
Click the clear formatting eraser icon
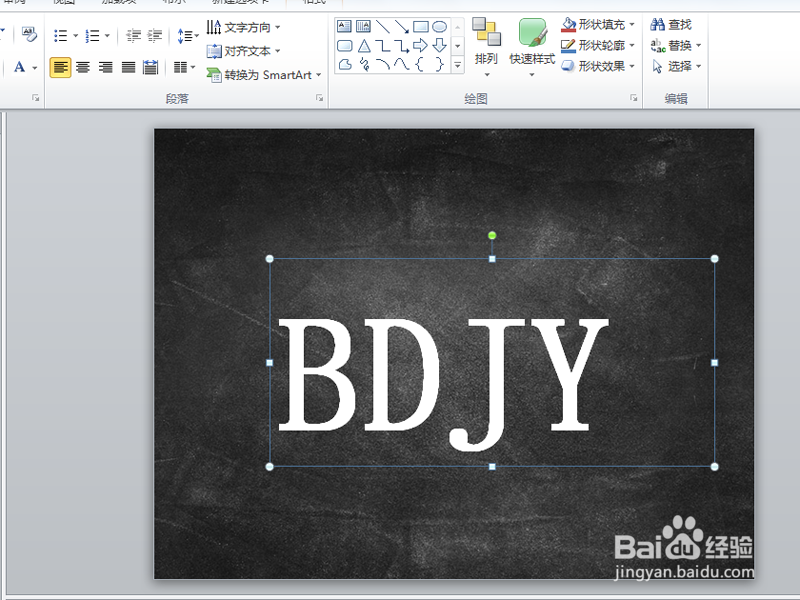[29, 34]
